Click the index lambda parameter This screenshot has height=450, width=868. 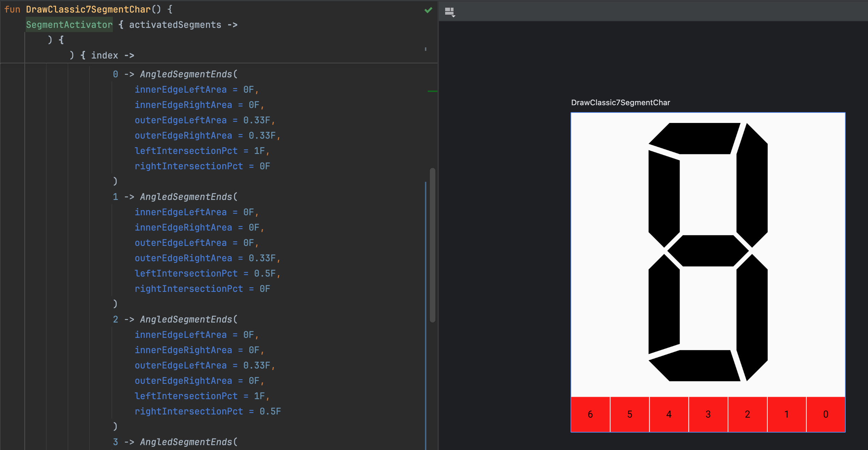(x=104, y=55)
